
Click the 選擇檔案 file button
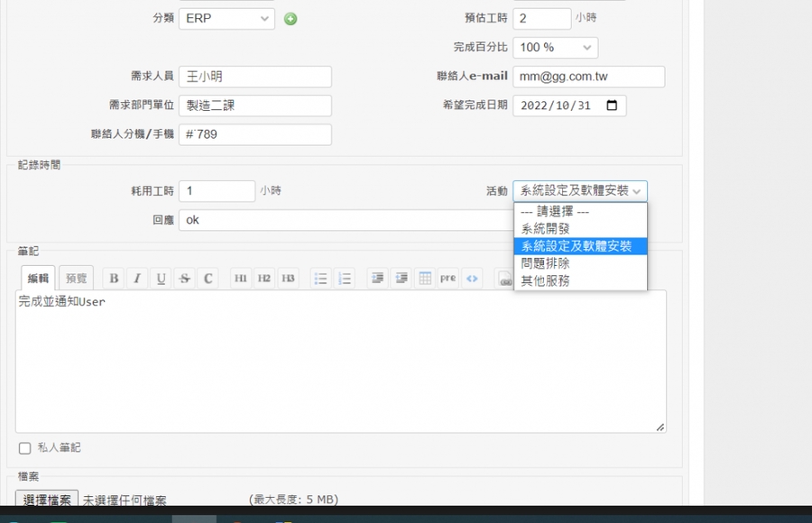(47, 500)
